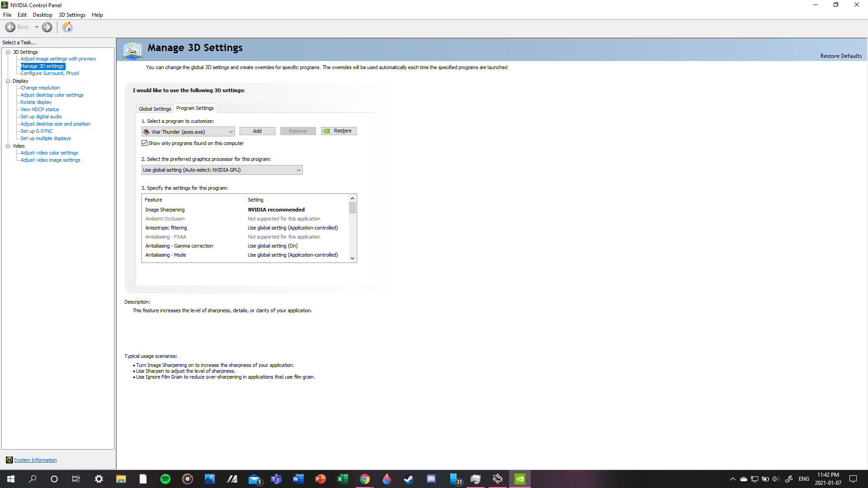The image size is (868, 488).
Task: Open Adjust video color settings
Action: pos(49,153)
